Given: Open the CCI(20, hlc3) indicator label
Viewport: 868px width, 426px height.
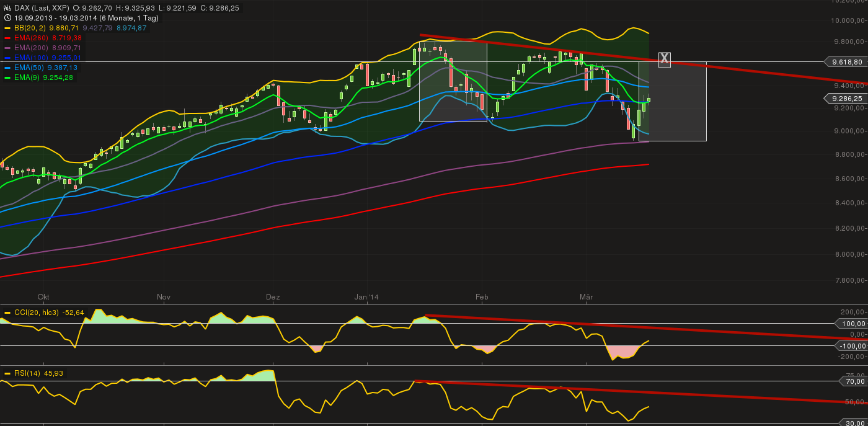Looking at the screenshot, I should pyautogui.click(x=36, y=313).
